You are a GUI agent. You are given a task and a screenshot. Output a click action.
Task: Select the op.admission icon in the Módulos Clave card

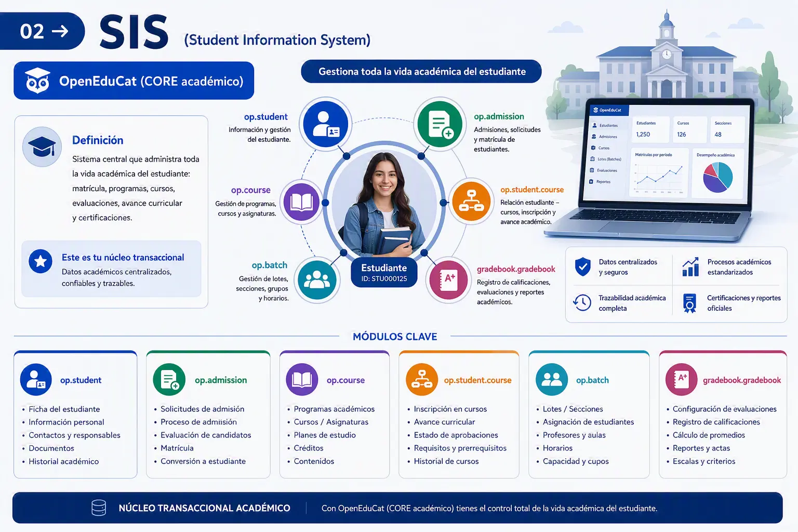point(169,380)
